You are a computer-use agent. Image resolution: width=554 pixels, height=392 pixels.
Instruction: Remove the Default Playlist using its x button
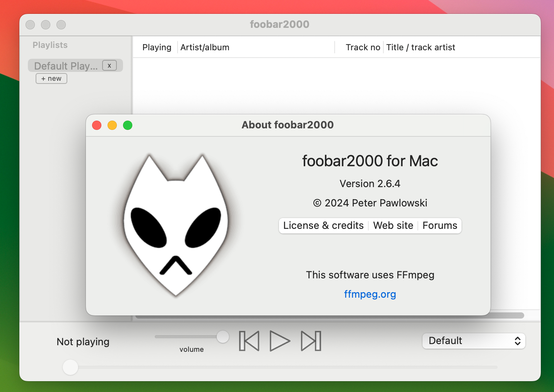pos(109,65)
